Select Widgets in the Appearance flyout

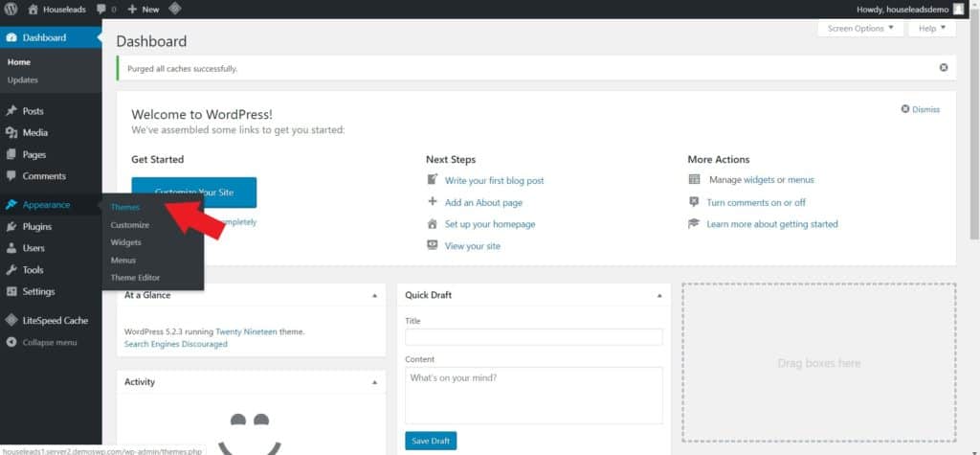[125, 242]
